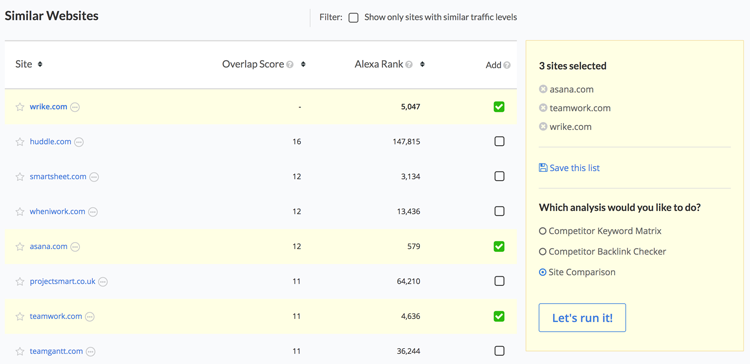Viewport: 750px width, 364px height.
Task: Remove teamwork.com from selected sites list
Action: pos(543,108)
